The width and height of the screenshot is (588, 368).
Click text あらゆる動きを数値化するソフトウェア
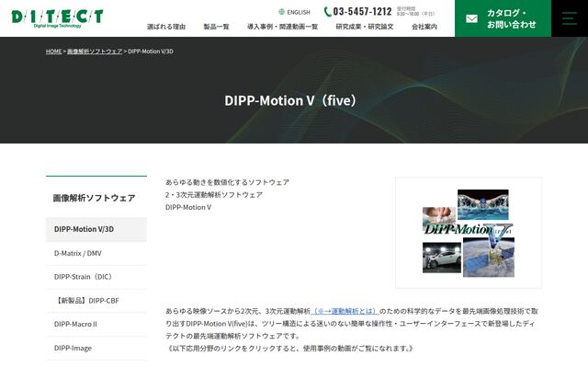(227, 182)
